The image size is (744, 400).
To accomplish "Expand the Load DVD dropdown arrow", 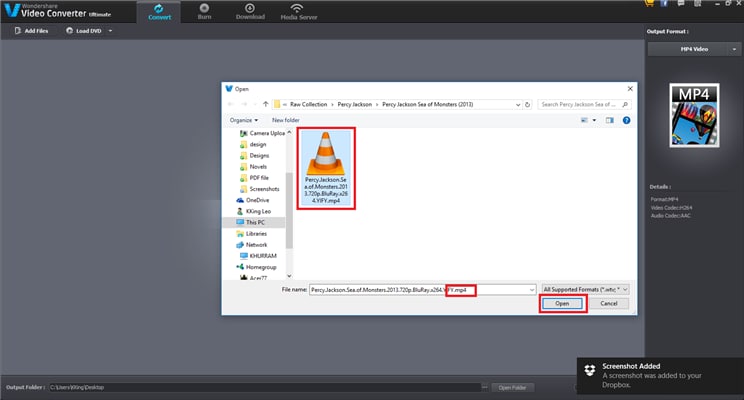I will [x=111, y=31].
